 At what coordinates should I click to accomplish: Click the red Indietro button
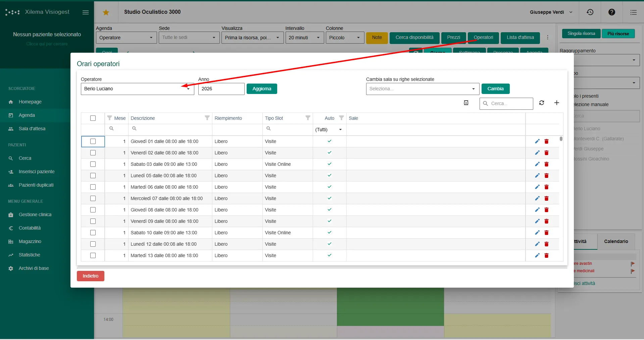91,276
